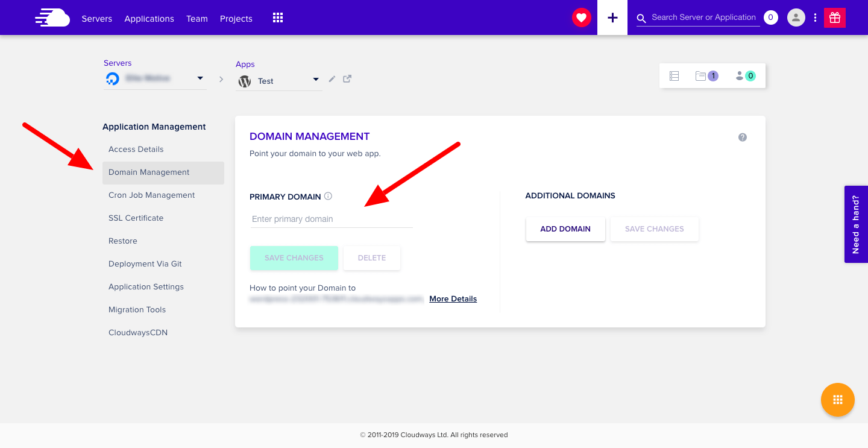Screen dimensions: 868x448
Task: Open the three-dot overflow menu
Action: point(816,17)
